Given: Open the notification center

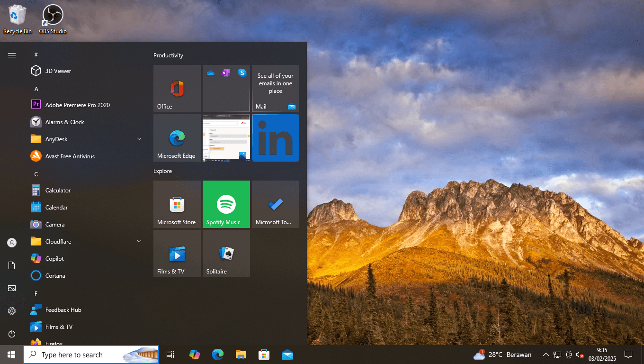Looking at the screenshot, I should pos(628,355).
